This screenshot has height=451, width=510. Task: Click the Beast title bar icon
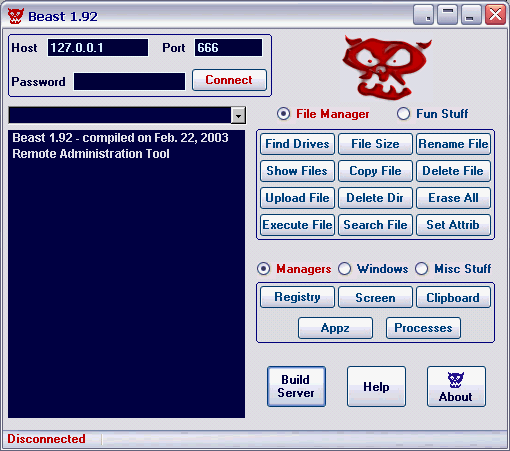[16, 16]
